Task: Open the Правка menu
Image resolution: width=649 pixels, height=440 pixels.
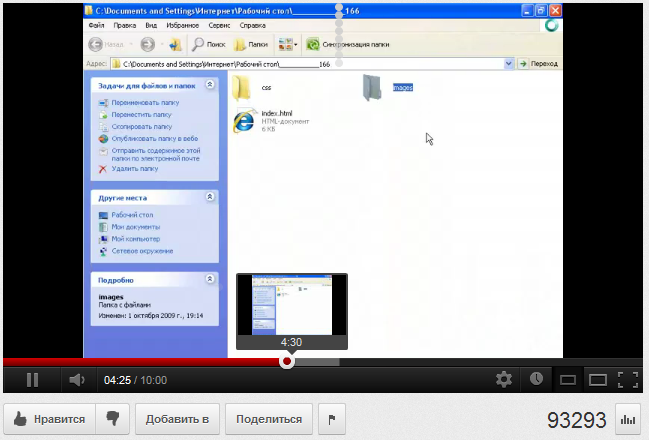Action: (125, 25)
